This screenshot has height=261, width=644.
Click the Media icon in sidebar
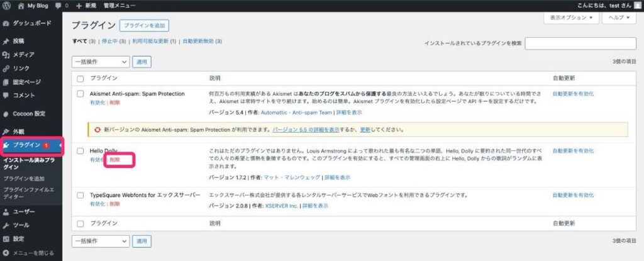[6, 55]
